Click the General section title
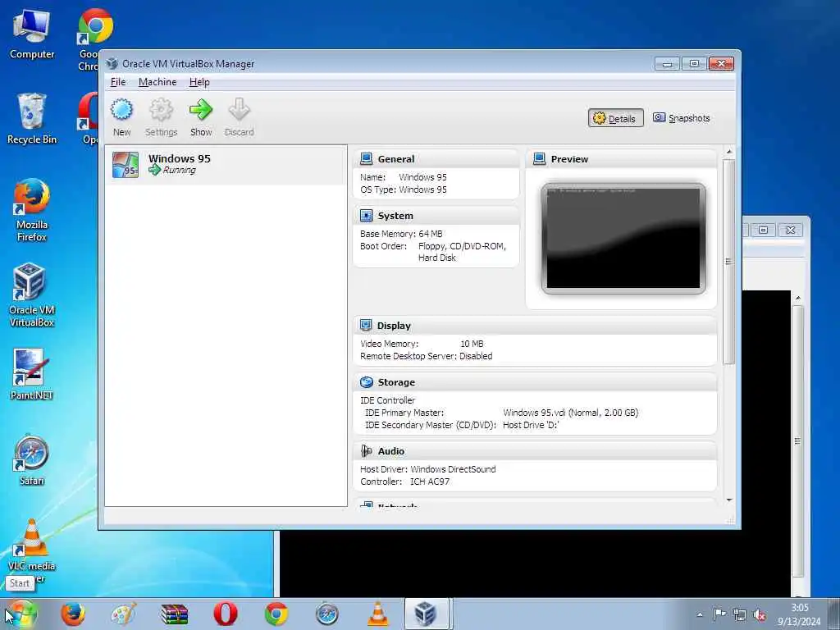 [x=396, y=159]
